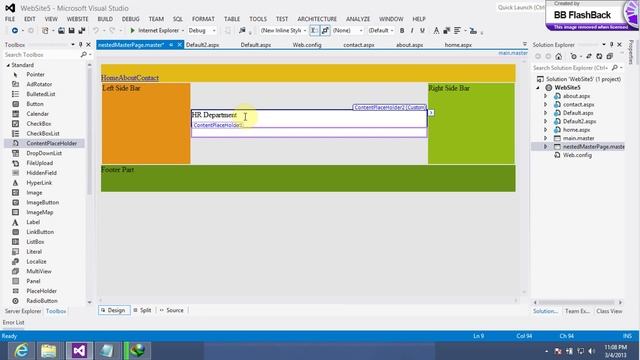Open File Explorer from the taskbar
Image resolution: width=640 pixels, height=360 pixels.
pyautogui.click(x=48, y=351)
